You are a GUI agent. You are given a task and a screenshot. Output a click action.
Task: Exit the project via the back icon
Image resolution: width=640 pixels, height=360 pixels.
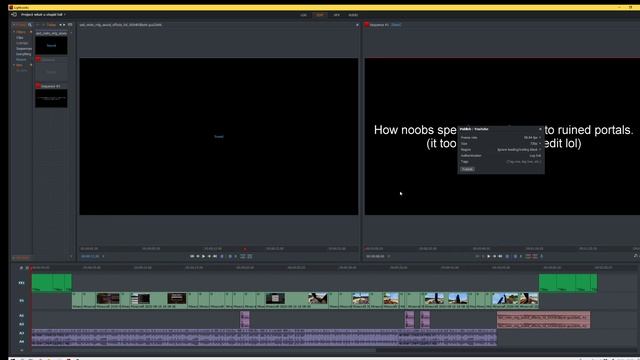(x=14, y=15)
